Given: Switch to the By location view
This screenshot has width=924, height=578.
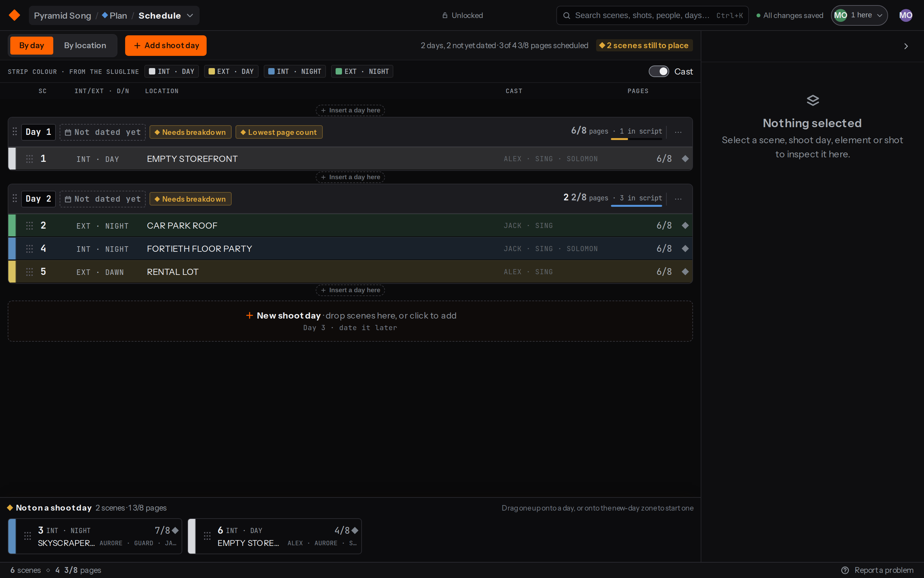Looking at the screenshot, I should (x=85, y=46).
